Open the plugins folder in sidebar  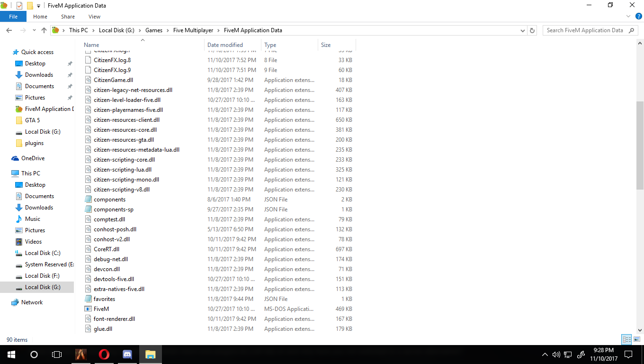click(x=34, y=143)
